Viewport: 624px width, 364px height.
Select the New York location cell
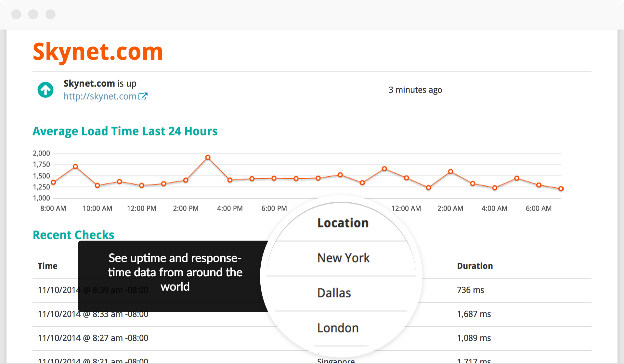[x=344, y=258]
